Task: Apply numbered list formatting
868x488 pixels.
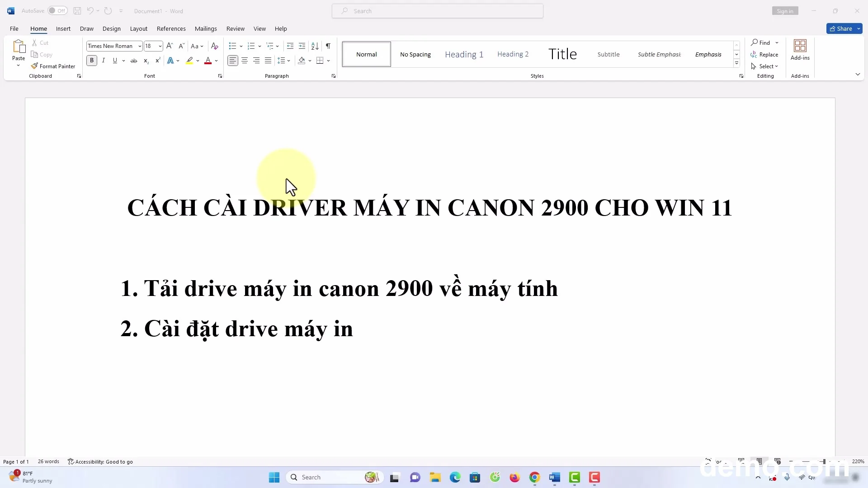Action: pyautogui.click(x=251, y=46)
